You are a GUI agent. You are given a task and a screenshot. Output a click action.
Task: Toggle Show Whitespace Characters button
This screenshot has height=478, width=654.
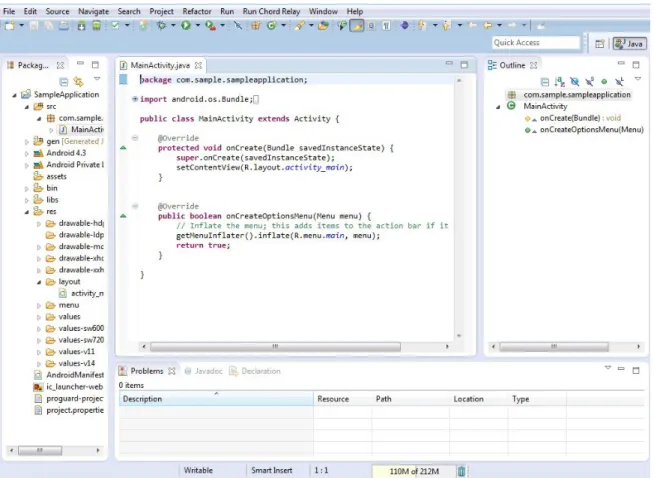point(387,26)
